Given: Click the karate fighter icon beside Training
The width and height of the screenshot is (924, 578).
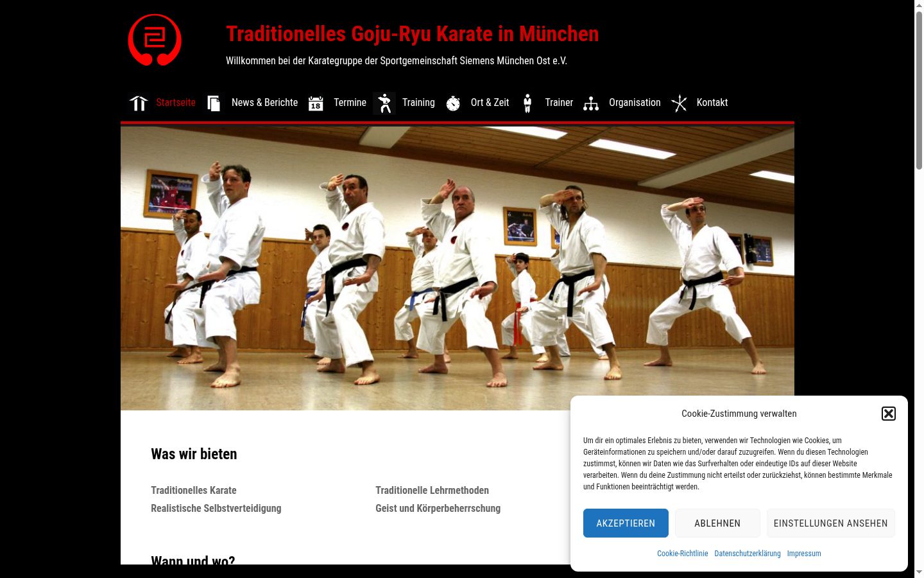Looking at the screenshot, I should coord(384,103).
